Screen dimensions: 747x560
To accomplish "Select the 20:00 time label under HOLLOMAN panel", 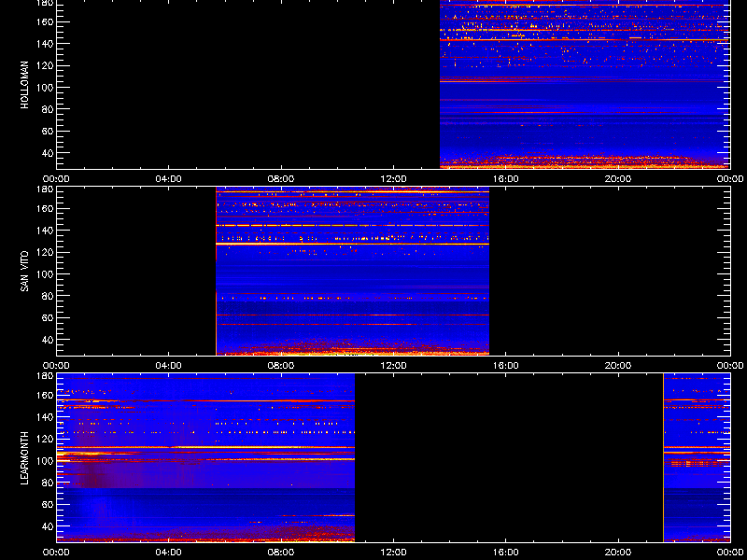I will 618,179.
